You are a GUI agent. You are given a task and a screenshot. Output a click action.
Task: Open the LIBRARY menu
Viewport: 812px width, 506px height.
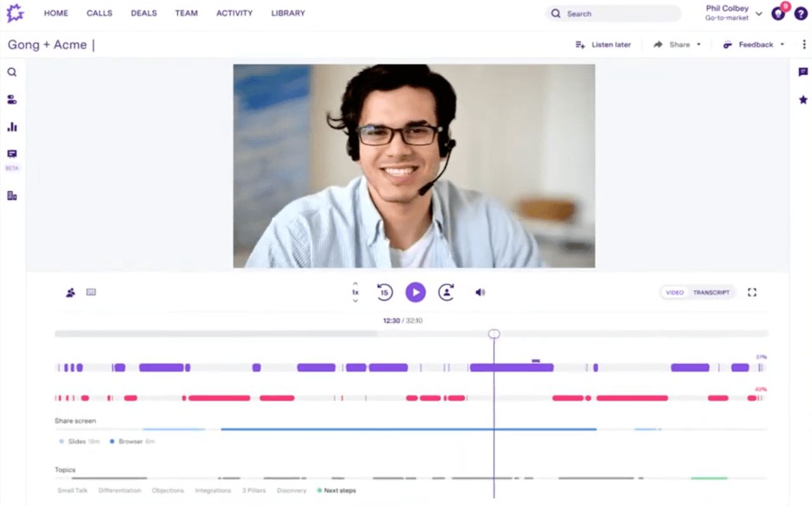[288, 13]
